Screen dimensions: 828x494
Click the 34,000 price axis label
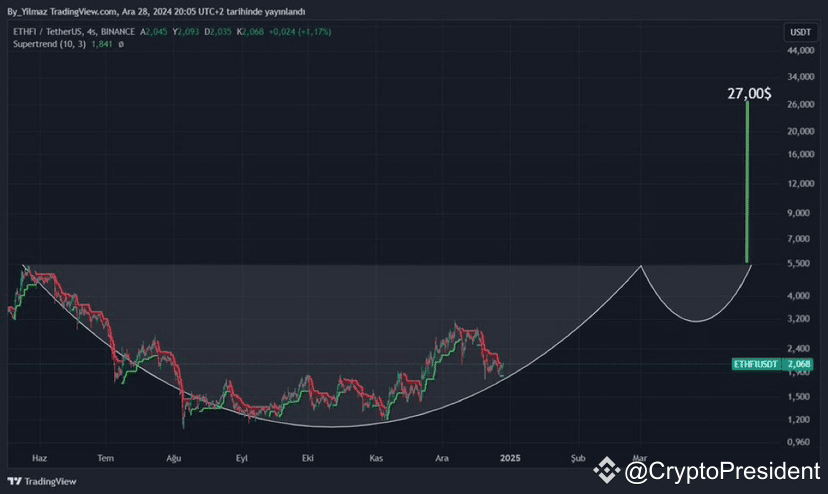tap(801, 77)
